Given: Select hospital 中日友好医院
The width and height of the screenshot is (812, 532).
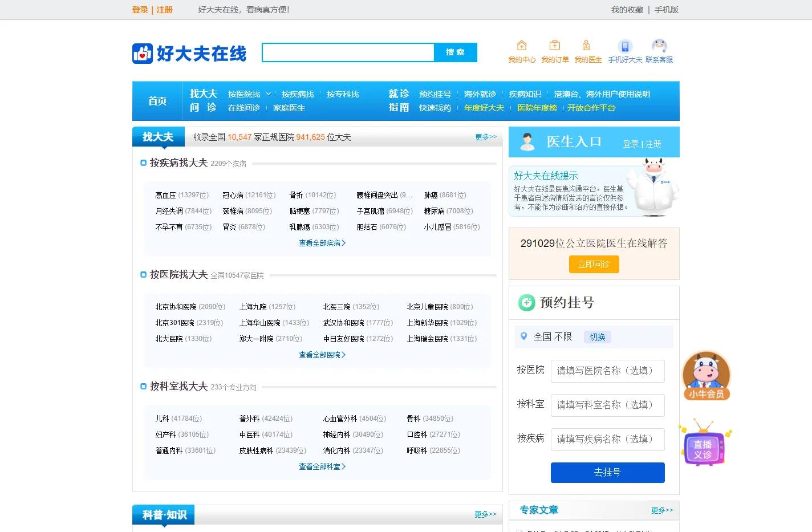Looking at the screenshot, I should pyautogui.click(x=343, y=339).
